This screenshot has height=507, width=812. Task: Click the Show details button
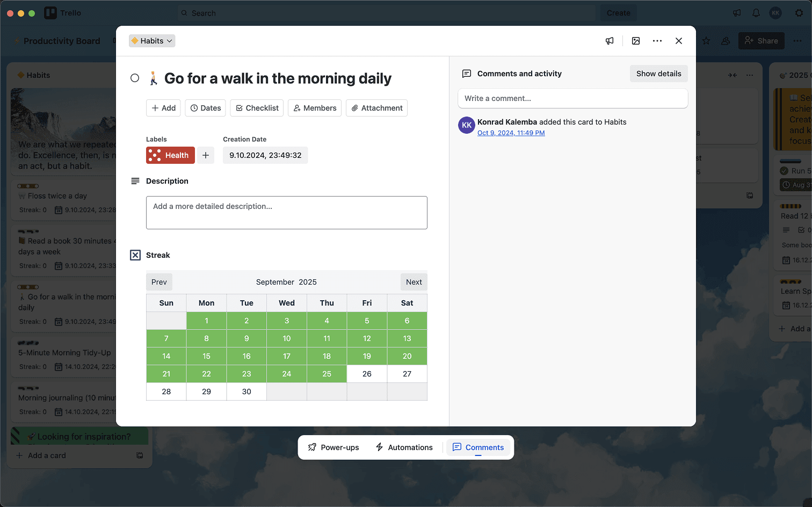(658, 74)
